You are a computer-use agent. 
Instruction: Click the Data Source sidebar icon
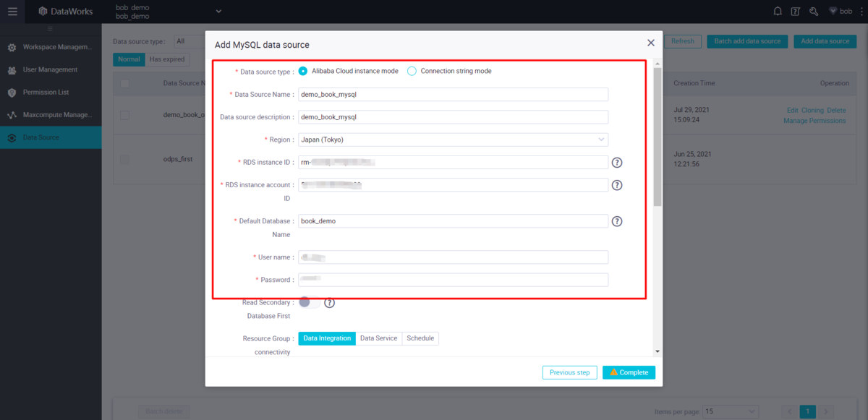click(x=12, y=137)
